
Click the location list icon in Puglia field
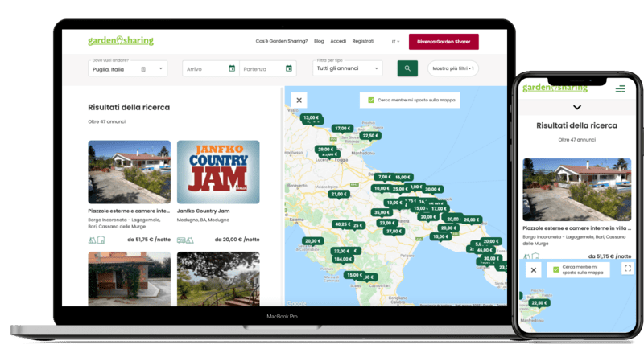coord(143,69)
